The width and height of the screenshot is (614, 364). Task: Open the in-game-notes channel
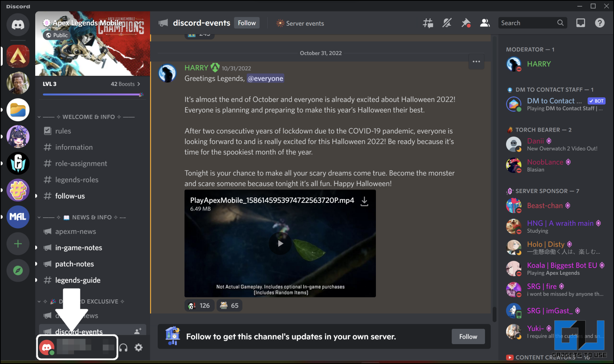[92, 248]
